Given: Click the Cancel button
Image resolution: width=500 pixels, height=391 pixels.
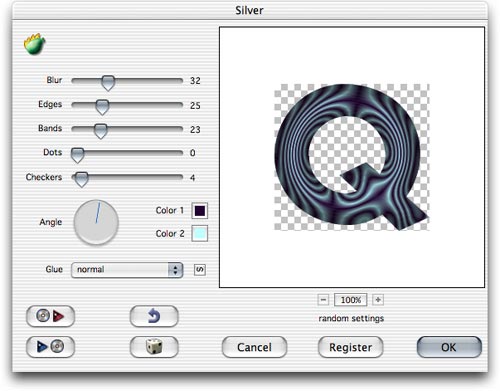Looking at the screenshot, I should click(254, 347).
